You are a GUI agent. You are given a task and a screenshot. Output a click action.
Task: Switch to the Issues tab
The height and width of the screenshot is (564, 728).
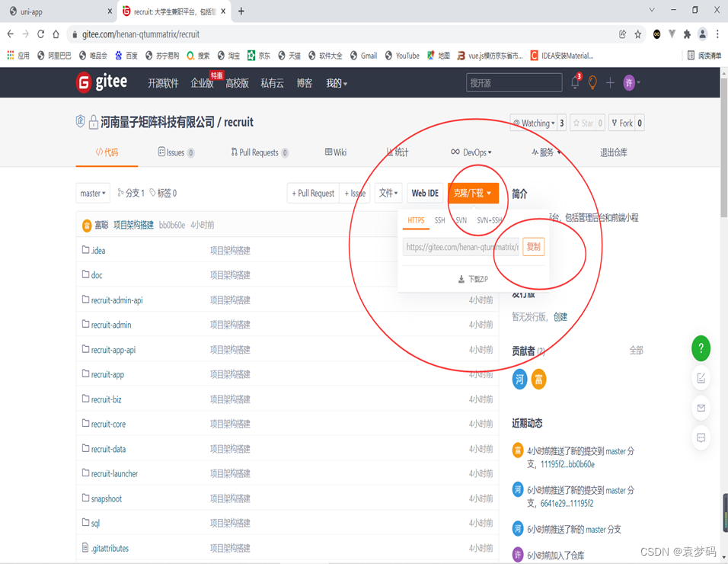(x=176, y=152)
